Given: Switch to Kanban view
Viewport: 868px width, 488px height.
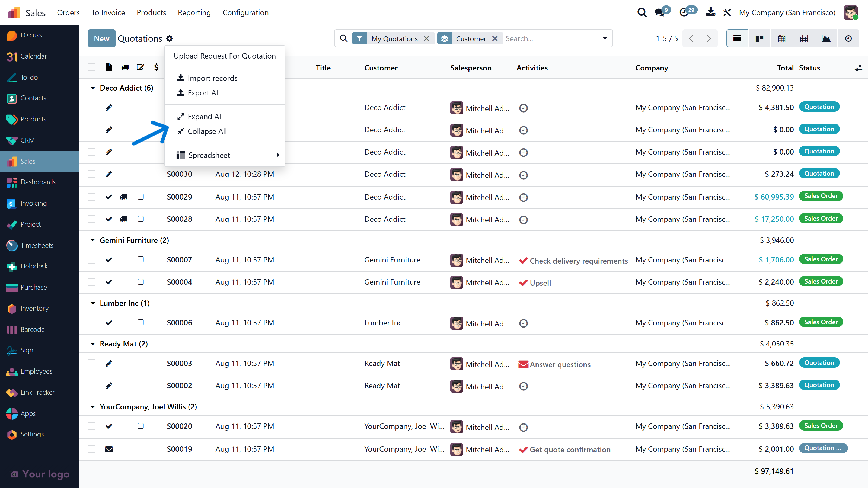Looking at the screenshot, I should point(759,38).
